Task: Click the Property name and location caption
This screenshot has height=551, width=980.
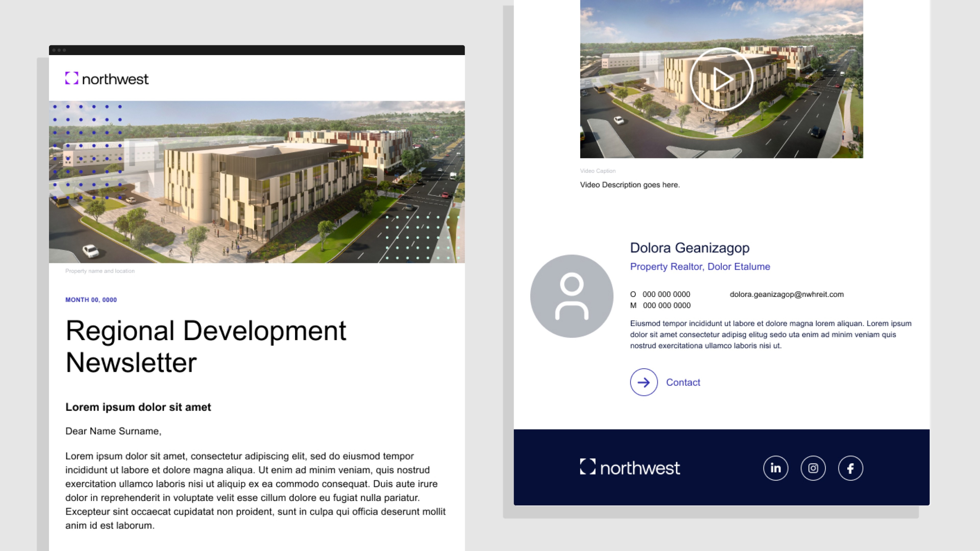Action: point(100,271)
